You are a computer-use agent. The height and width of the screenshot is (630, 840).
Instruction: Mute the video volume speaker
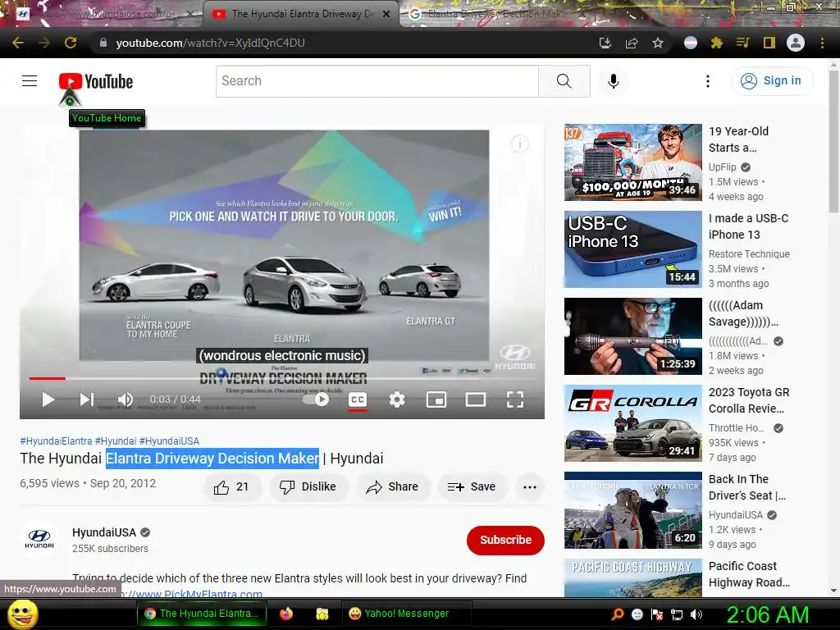[x=126, y=399]
